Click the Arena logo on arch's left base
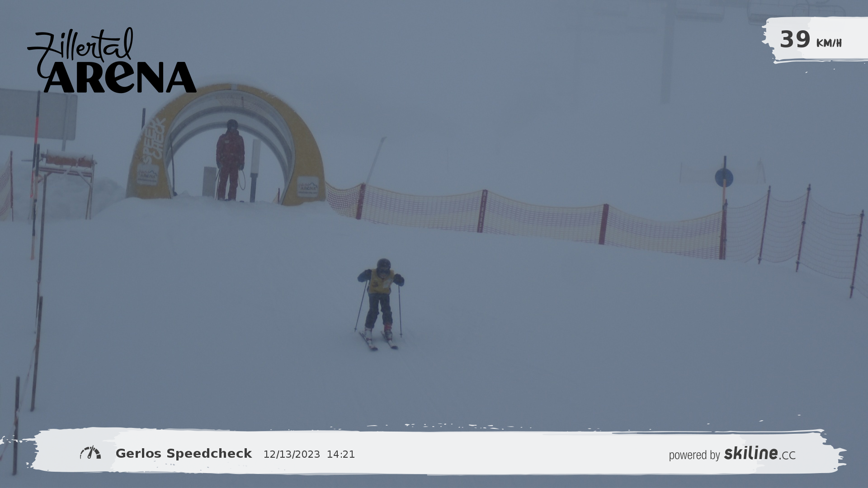The image size is (868, 488). tap(147, 175)
